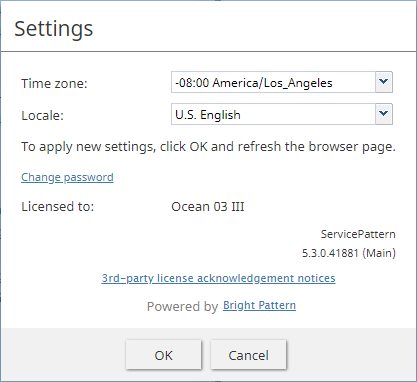This screenshot has height=382, width=417.
Task: Select the 'Time zone:' label
Action: pyautogui.click(x=54, y=83)
